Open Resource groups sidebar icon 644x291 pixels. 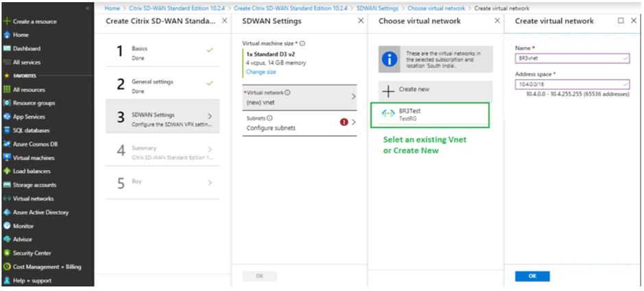click(6, 103)
